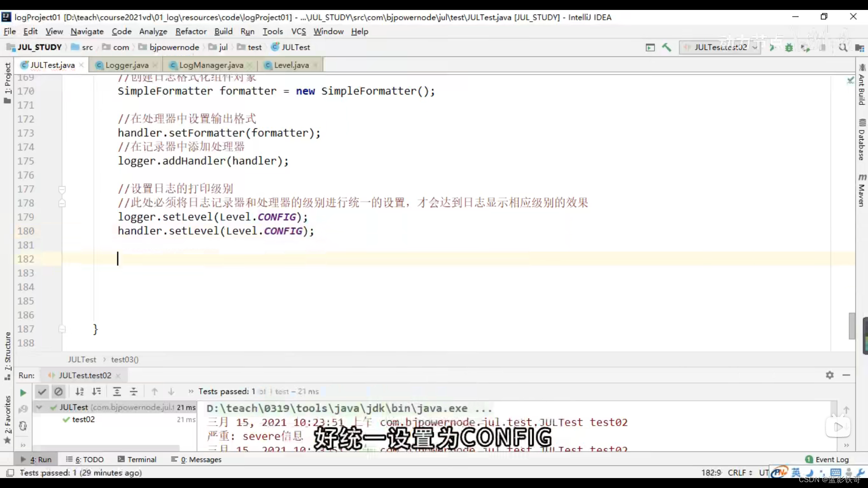This screenshot has height=488, width=868.
Task: Click the 4: Run tool window button
Action: click(x=36, y=460)
